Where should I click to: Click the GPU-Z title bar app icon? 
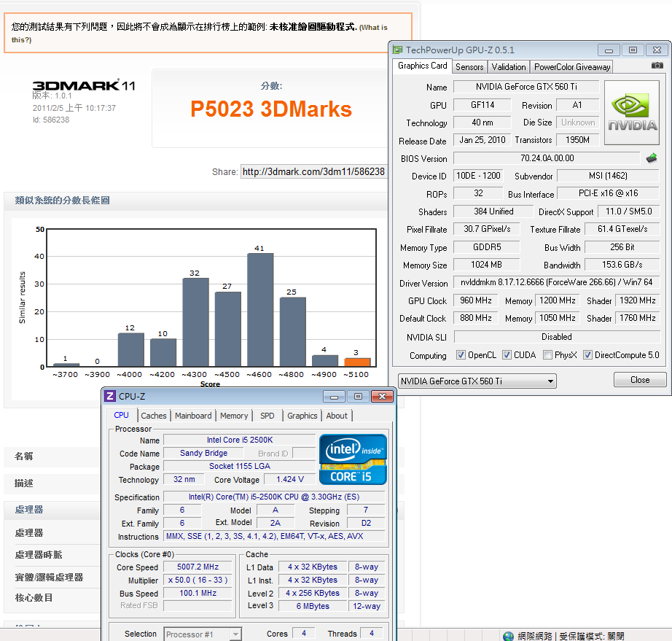coord(398,50)
